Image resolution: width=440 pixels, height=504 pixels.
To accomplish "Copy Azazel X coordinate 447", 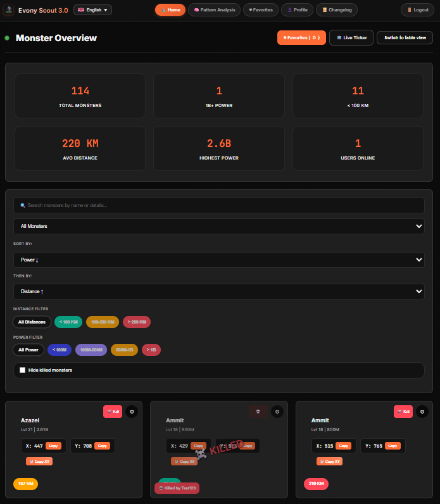I will coord(53,446).
